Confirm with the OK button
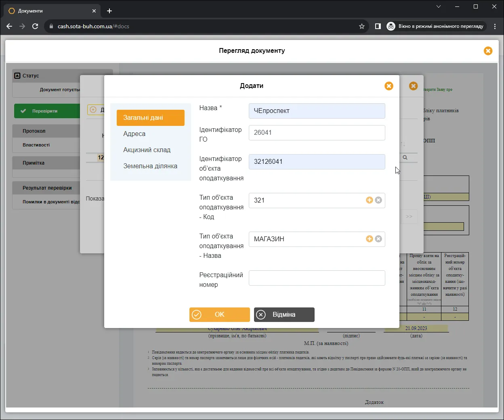 [x=220, y=315]
